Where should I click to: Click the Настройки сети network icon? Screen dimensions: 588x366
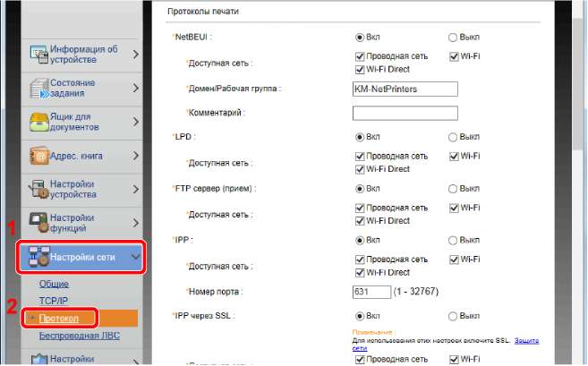pyautogui.click(x=38, y=258)
